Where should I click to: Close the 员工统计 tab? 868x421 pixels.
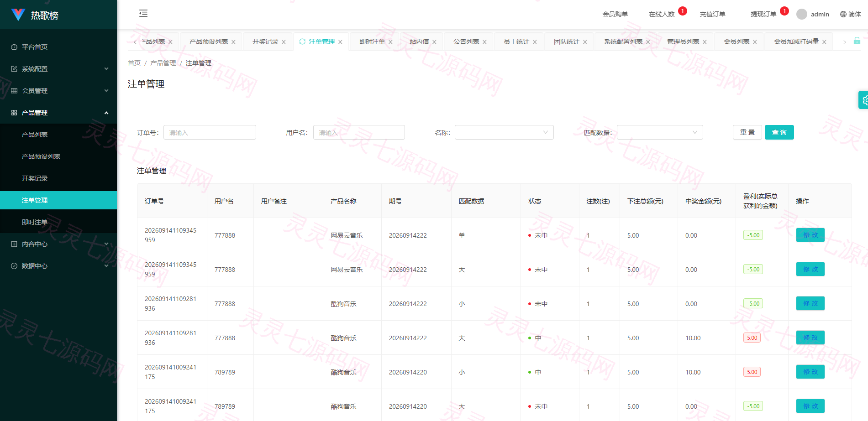[535, 42]
